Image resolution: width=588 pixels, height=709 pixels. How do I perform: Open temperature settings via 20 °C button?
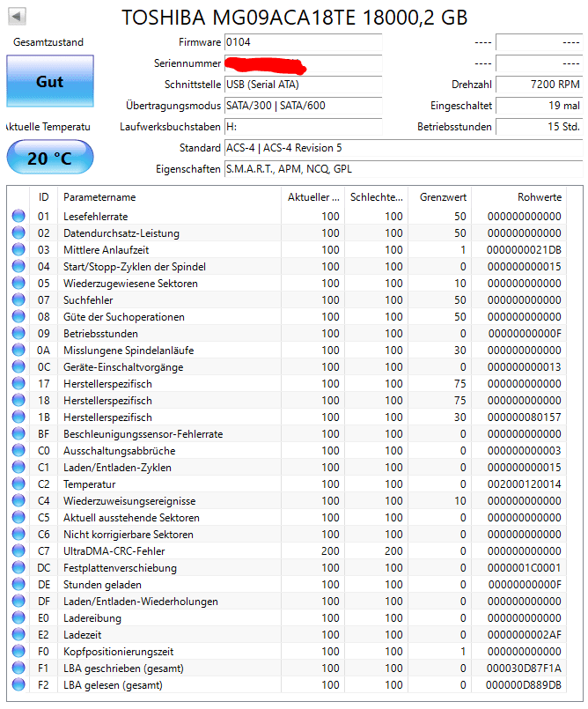[x=50, y=158]
